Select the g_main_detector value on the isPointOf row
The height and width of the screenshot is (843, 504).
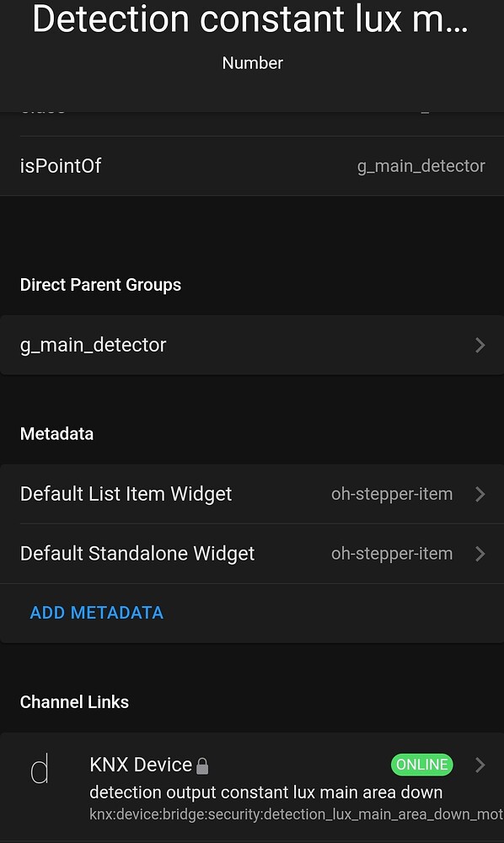(421, 166)
